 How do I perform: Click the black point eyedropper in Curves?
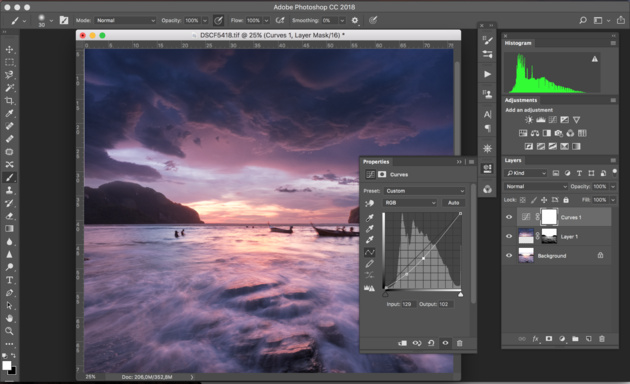[x=370, y=218]
